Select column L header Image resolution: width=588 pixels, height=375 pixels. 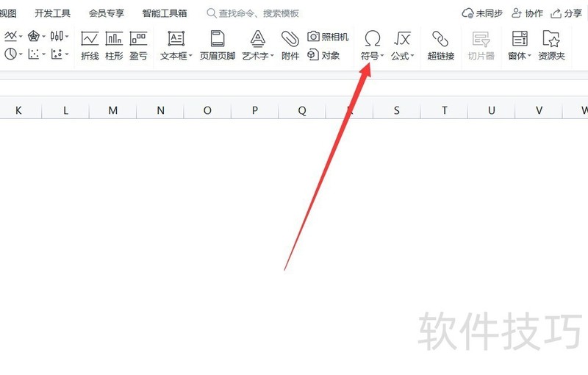pyautogui.click(x=65, y=110)
